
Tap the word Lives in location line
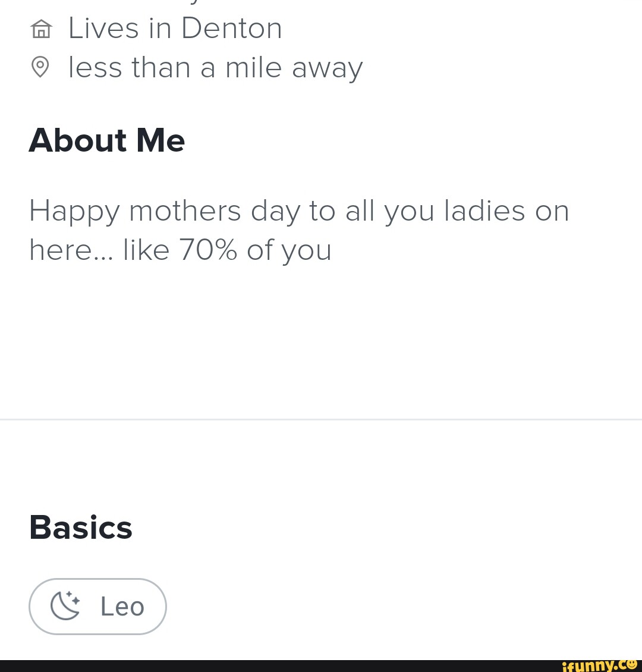103,28
